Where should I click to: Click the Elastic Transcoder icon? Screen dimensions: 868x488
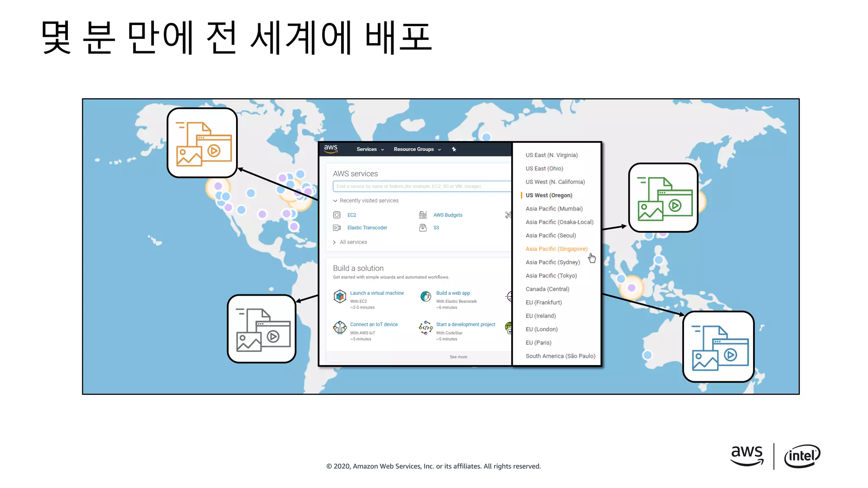pos(337,228)
